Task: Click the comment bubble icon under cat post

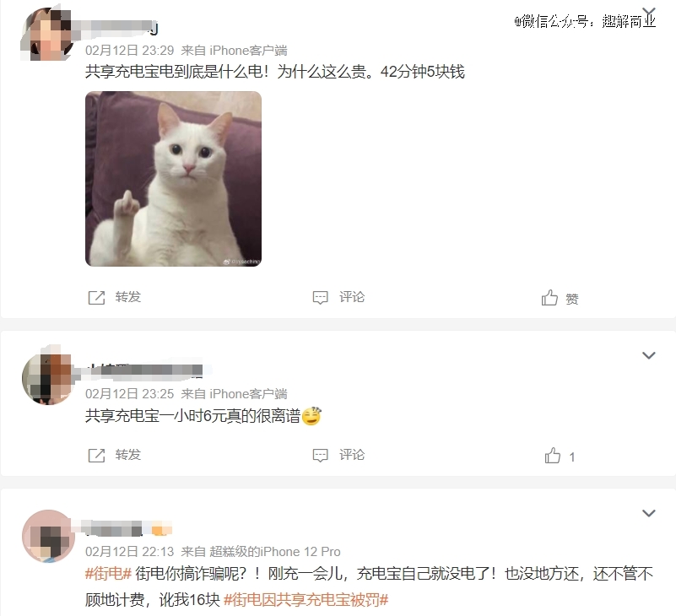Action: click(x=321, y=298)
